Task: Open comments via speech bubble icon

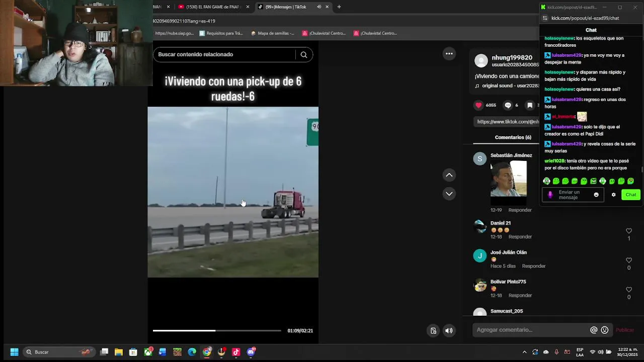Action: (x=508, y=105)
